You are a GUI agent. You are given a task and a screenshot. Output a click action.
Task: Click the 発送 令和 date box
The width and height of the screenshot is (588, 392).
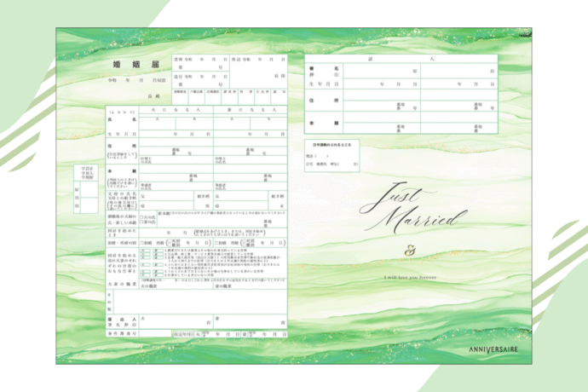point(258,72)
